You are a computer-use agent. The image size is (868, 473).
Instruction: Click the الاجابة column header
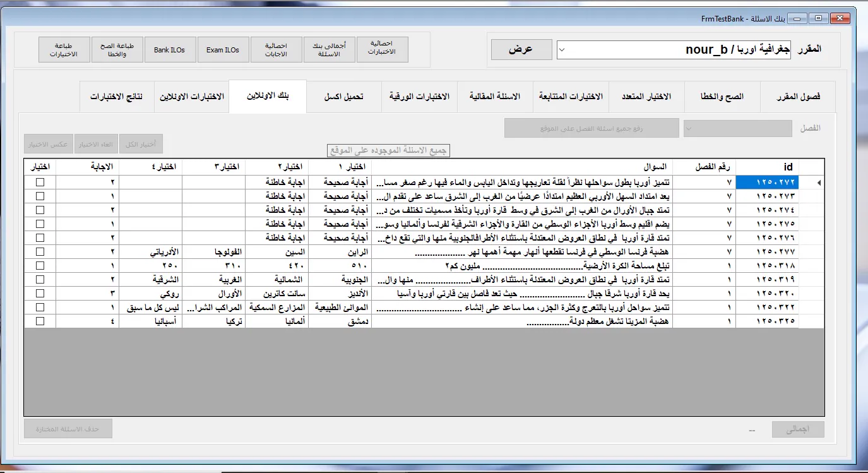point(88,167)
